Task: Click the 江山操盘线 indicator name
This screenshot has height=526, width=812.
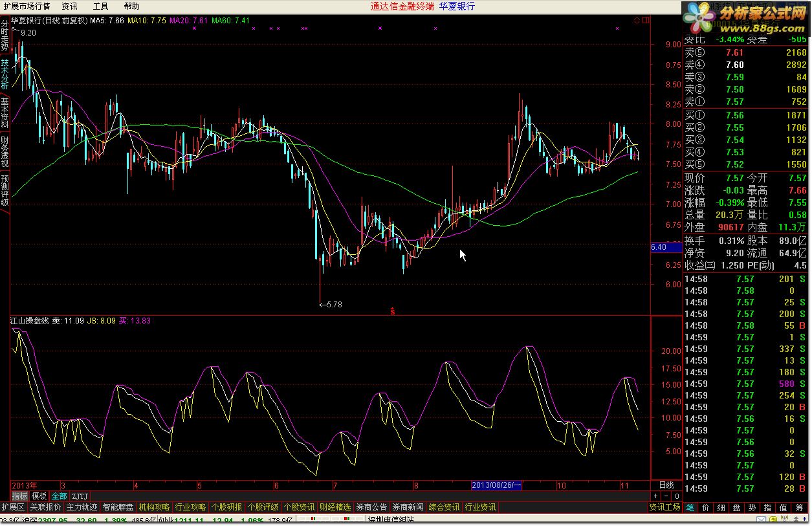Action: [30, 320]
